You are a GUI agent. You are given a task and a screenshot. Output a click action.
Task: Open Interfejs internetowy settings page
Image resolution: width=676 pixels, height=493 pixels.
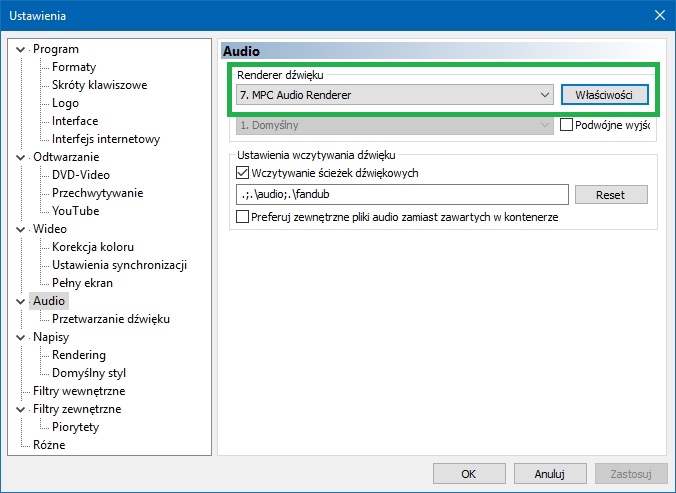(106, 139)
